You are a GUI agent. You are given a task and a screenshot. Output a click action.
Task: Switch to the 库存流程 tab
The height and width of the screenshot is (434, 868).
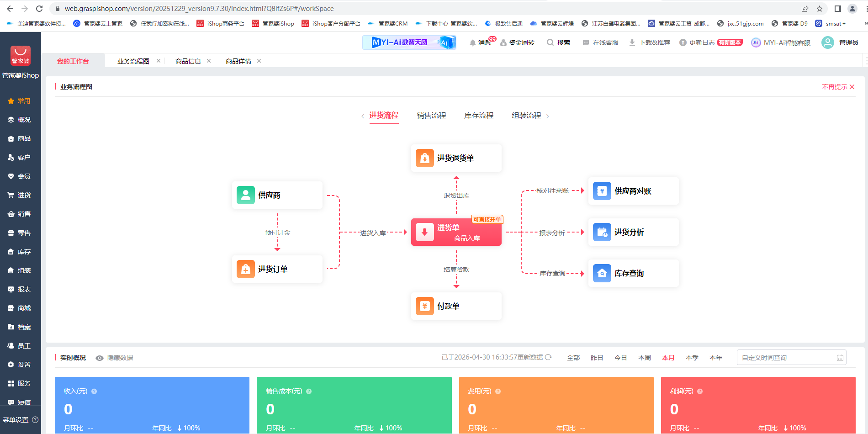(x=479, y=116)
